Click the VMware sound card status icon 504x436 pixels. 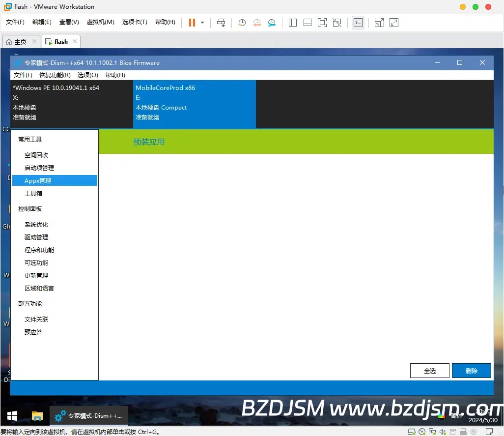[443, 432]
